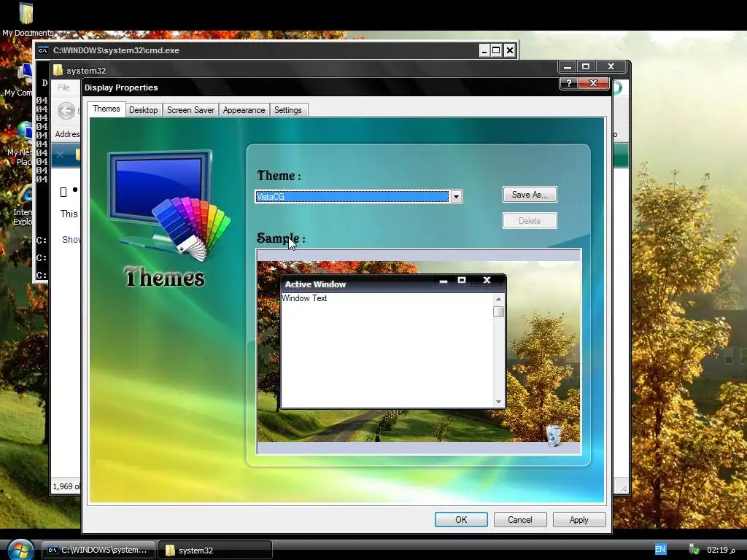Expand the Theme dropdown arrow

tap(456, 196)
